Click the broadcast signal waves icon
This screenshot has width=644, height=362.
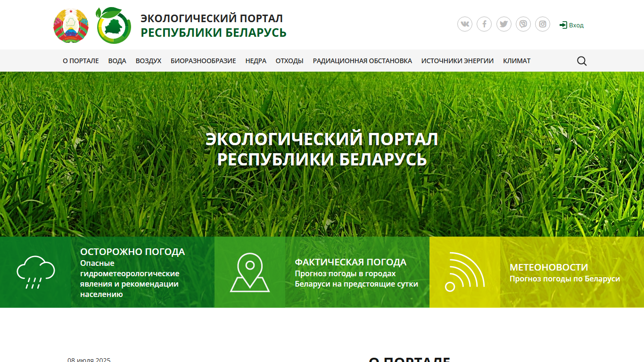[x=464, y=272]
